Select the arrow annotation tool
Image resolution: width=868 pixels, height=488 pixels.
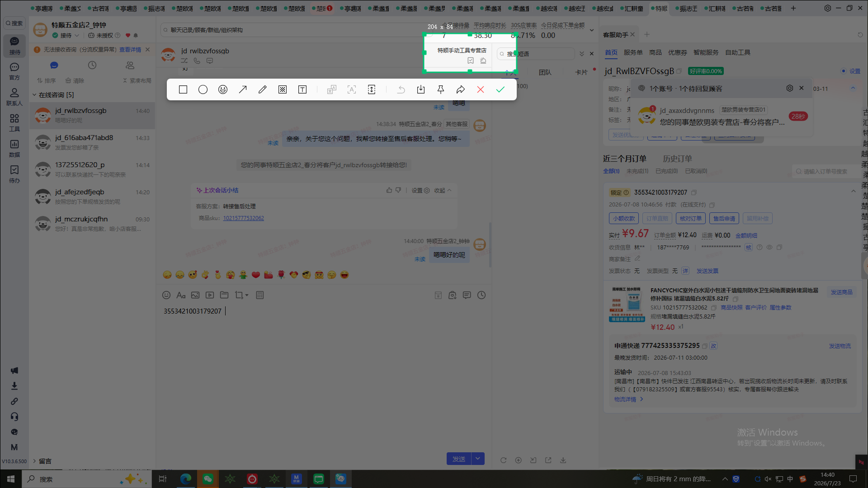click(243, 89)
